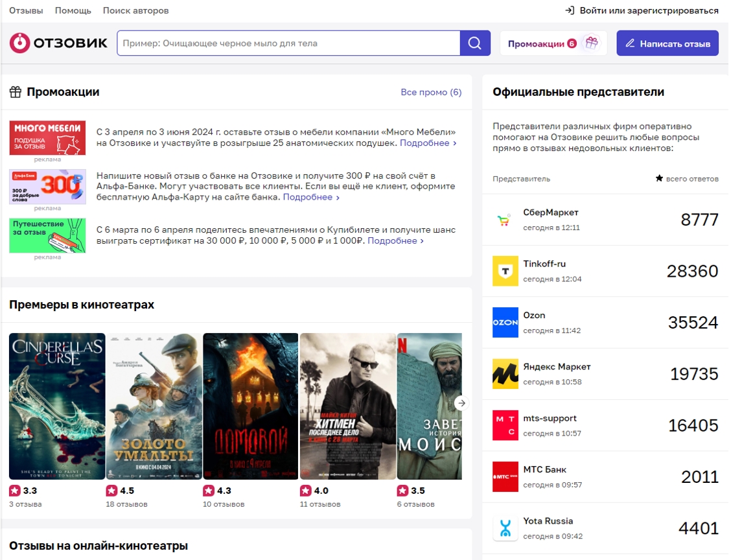Screen dimensions: 731x560
Task: Click rating star icon for 4.0 rating
Action: coord(306,491)
